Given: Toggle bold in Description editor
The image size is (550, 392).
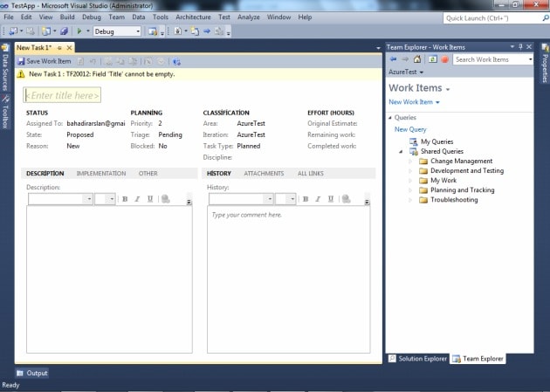Looking at the screenshot, I should click(x=125, y=199).
